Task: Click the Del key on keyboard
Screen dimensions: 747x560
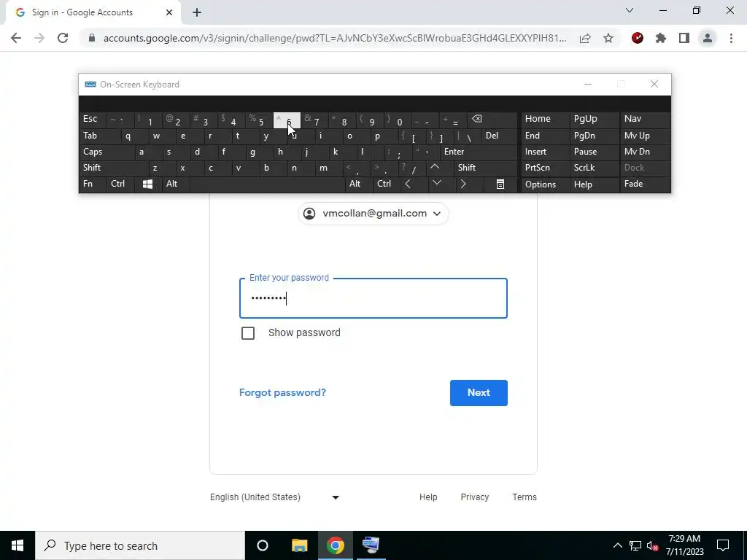Action: pyautogui.click(x=499, y=136)
